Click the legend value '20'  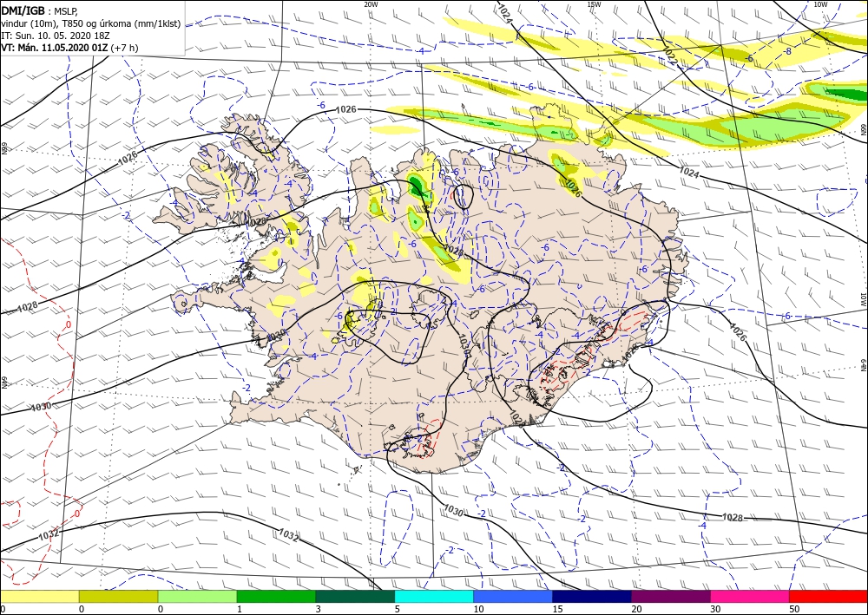(636, 609)
